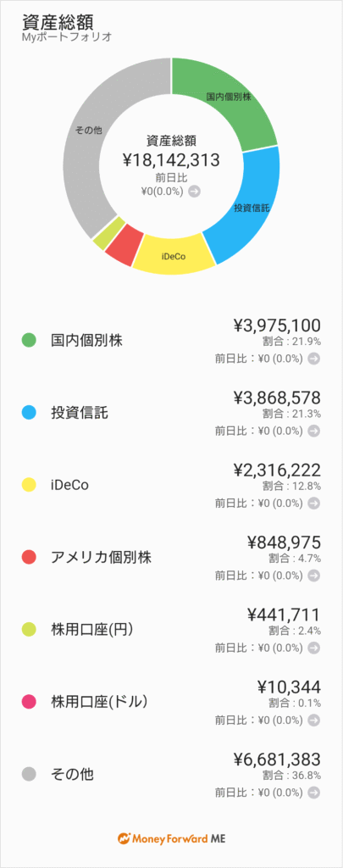
Task: Select the green 国内個別株 legend dot
Action: (x=28, y=341)
